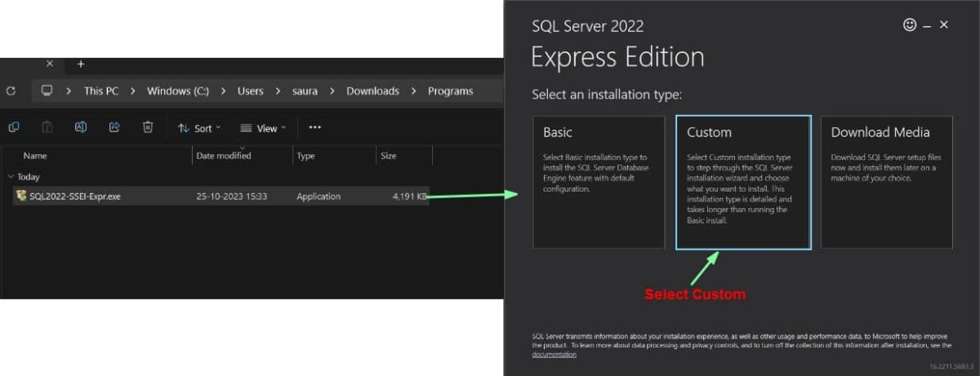
Task: Click the Copy icon in Explorer toolbar
Action: click(x=14, y=127)
